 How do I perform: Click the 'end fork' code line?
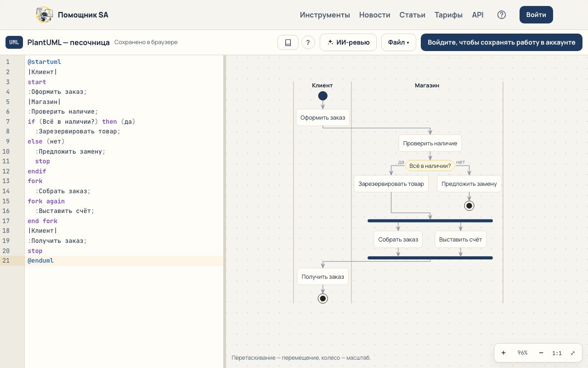pos(124,221)
